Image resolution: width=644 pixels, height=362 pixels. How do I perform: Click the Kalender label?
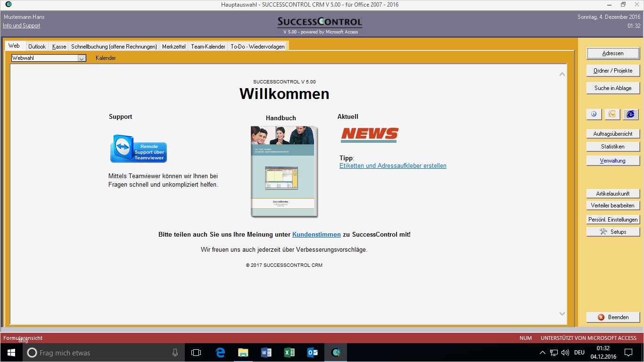[106, 58]
